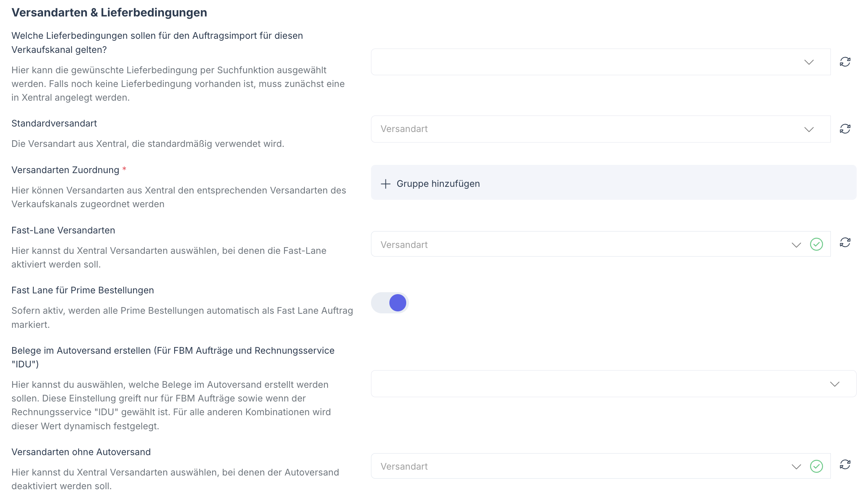The width and height of the screenshot is (868, 499).
Task: Expand Belege im Autoversand erstellen dropdown
Action: tap(835, 384)
